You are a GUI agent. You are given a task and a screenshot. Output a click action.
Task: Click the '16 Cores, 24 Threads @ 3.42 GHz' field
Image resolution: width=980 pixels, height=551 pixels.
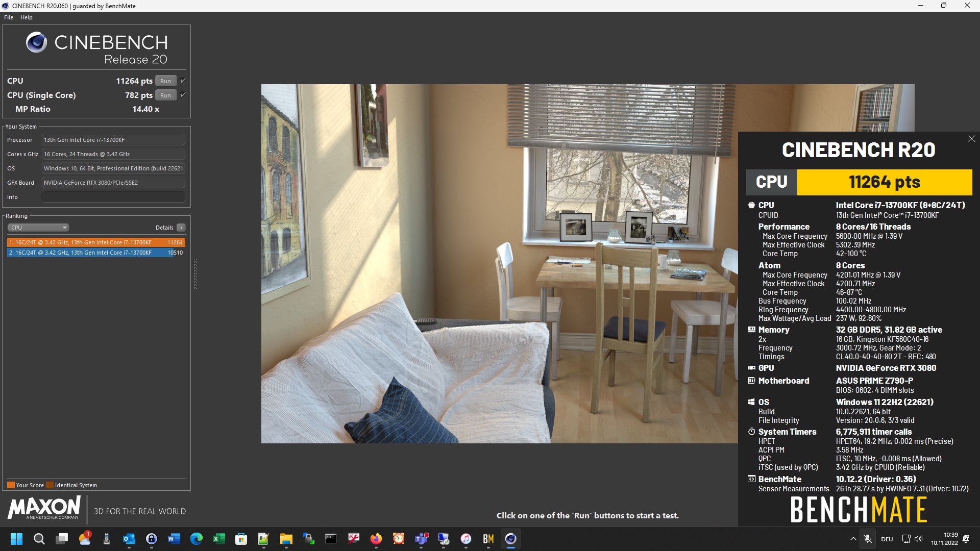113,154
